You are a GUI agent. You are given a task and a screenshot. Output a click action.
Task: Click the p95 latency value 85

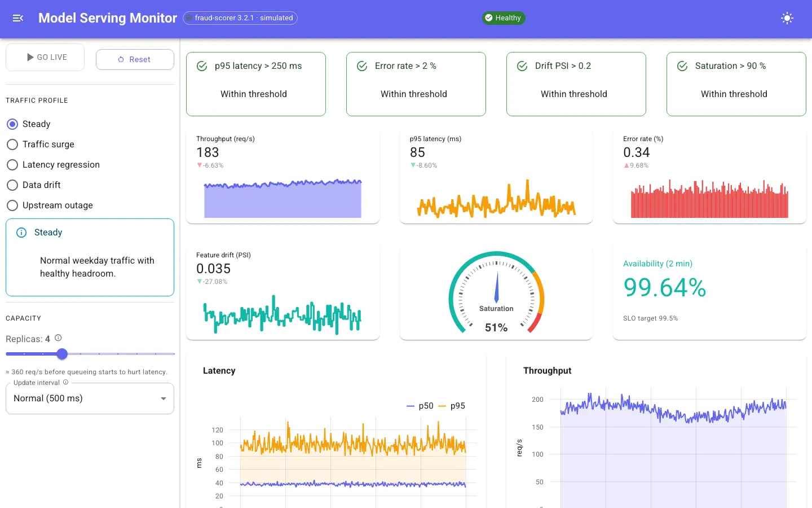(417, 152)
